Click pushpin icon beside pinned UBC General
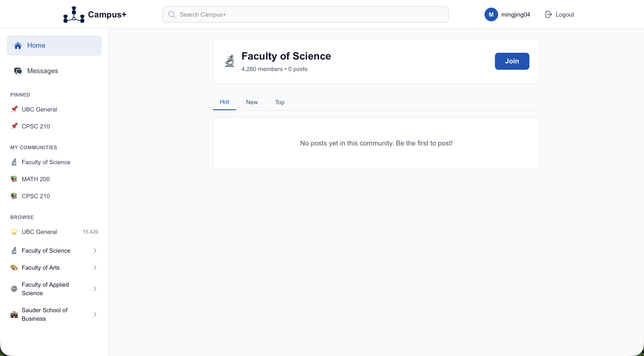 [x=14, y=109]
